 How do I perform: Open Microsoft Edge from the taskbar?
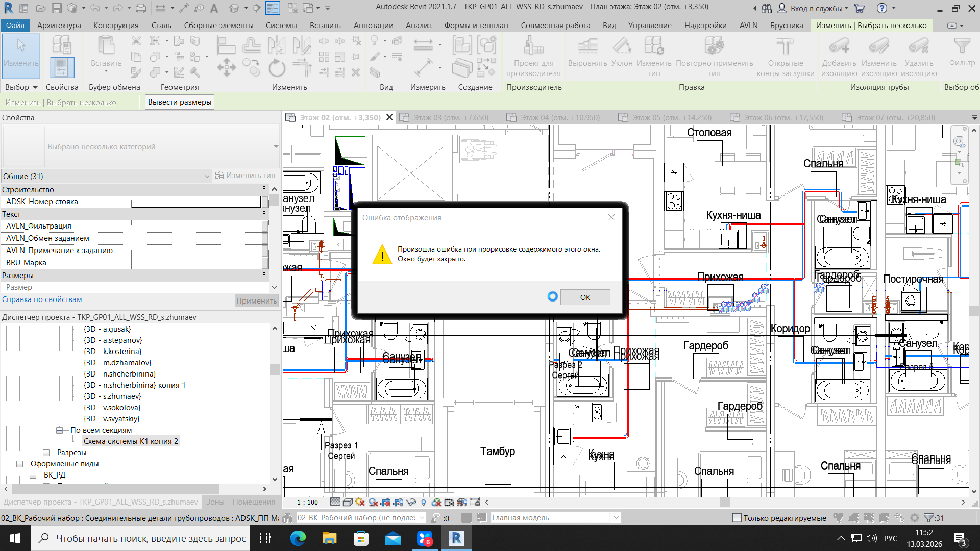click(x=298, y=538)
